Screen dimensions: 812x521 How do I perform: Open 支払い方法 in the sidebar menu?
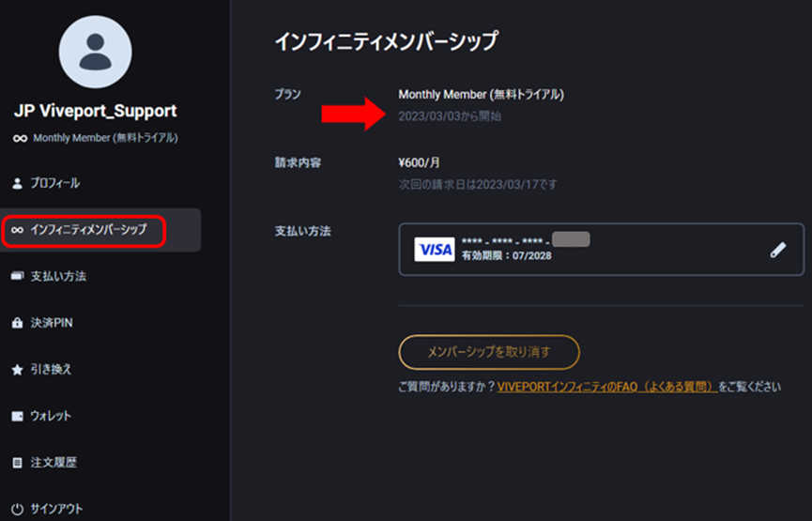58,276
